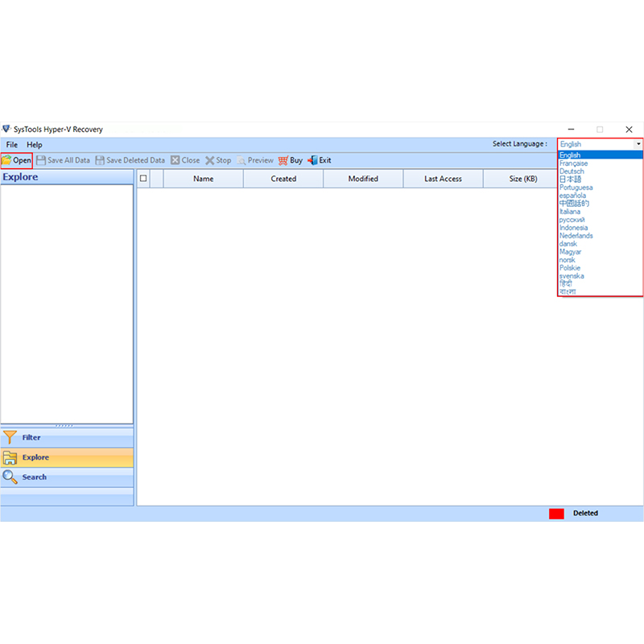Pick Polskie in the language list
The image size is (644, 644).
(601, 268)
